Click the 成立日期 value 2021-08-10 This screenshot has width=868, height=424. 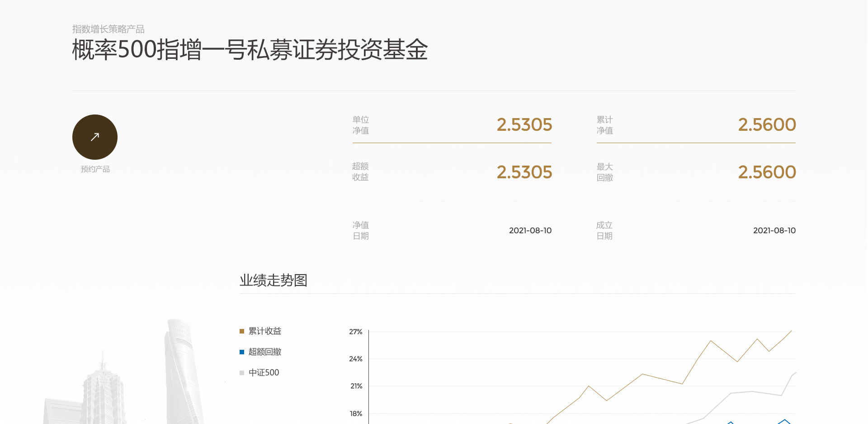click(774, 231)
